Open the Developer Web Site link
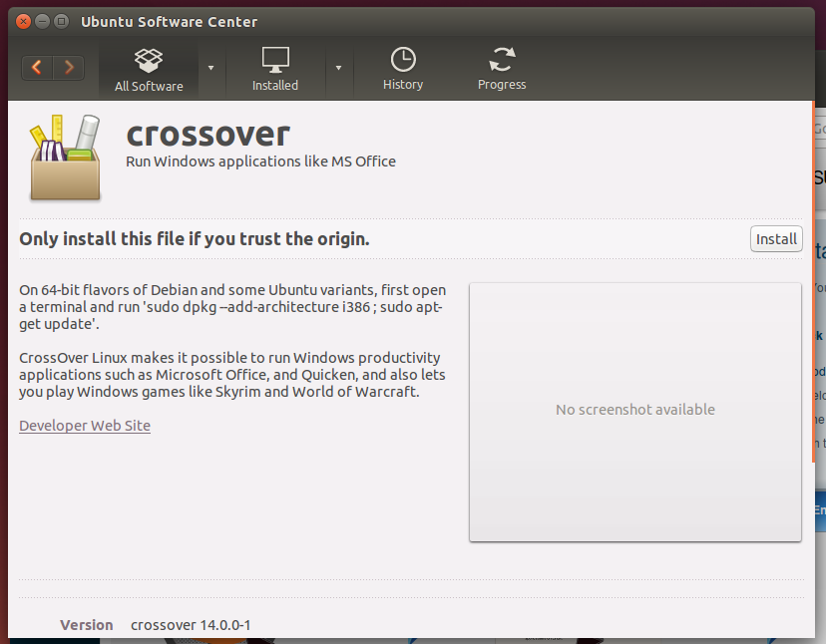Viewport: 826px width, 644px height. [85, 426]
